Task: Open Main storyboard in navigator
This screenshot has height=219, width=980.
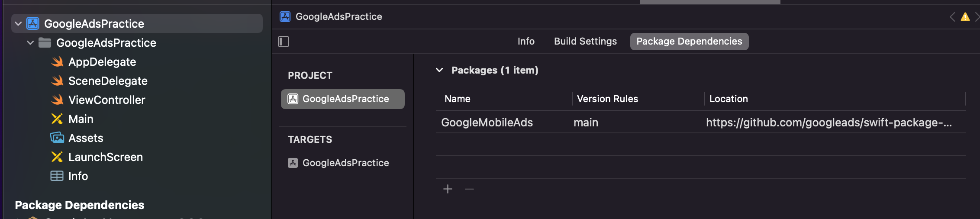Action: point(81,119)
